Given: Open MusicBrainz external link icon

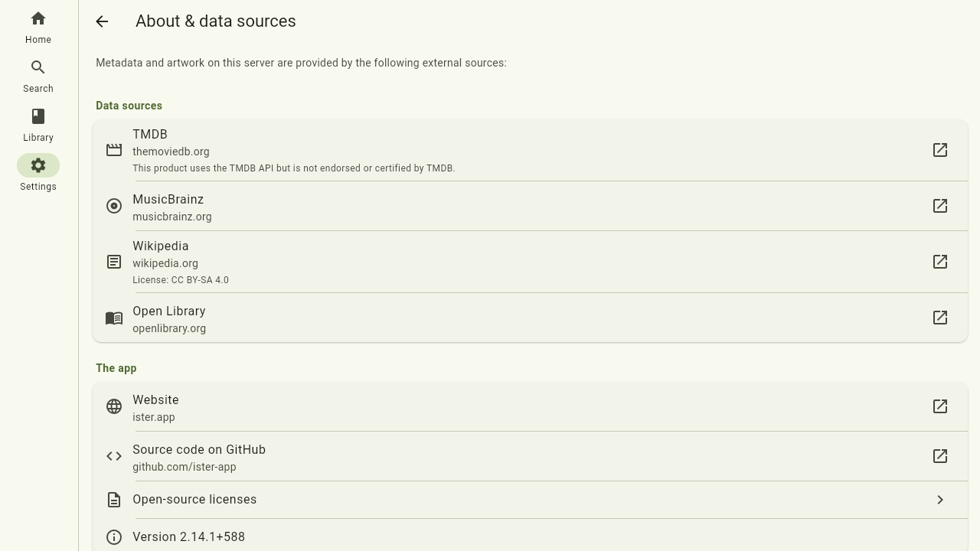Looking at the screenshot, I should [940, 206].
